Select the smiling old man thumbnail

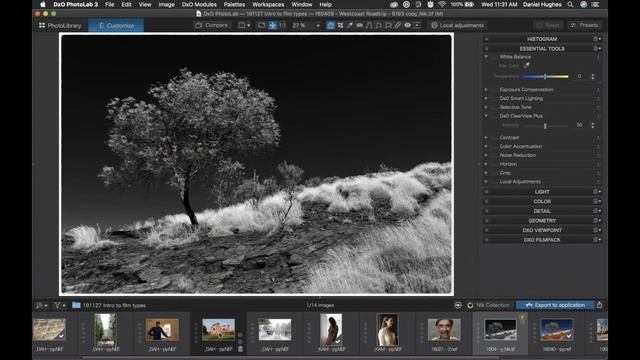click(444, 330)
